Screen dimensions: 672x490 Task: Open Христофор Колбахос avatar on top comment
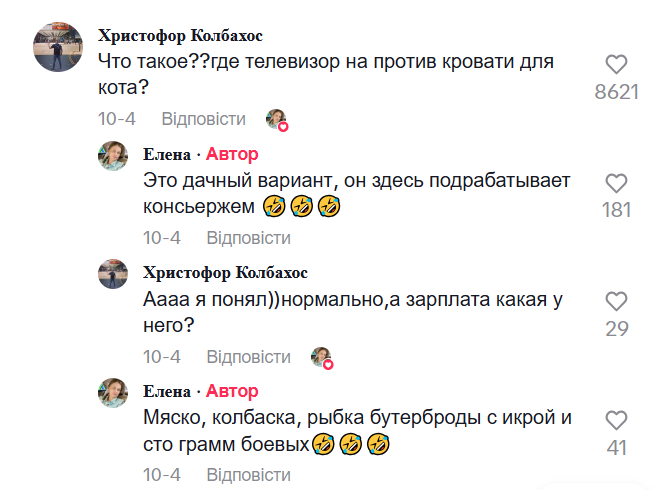pyautogui.click(x=58, y=48)
